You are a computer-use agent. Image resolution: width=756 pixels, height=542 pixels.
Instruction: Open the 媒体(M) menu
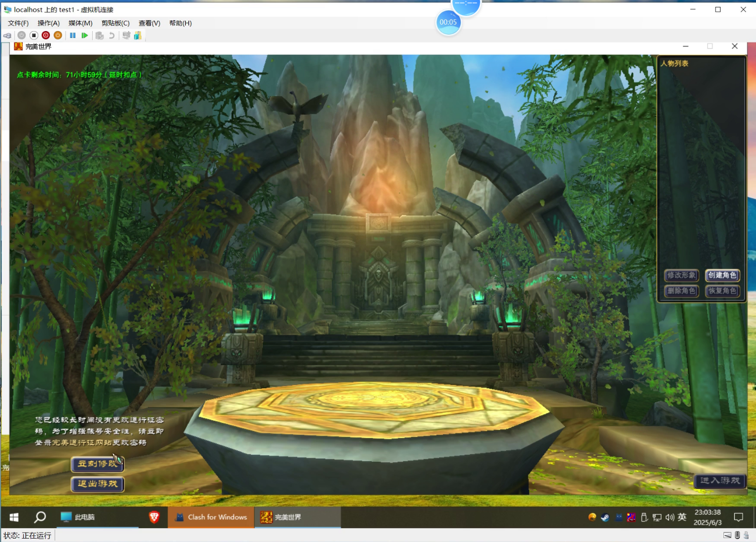pos(80,23)
